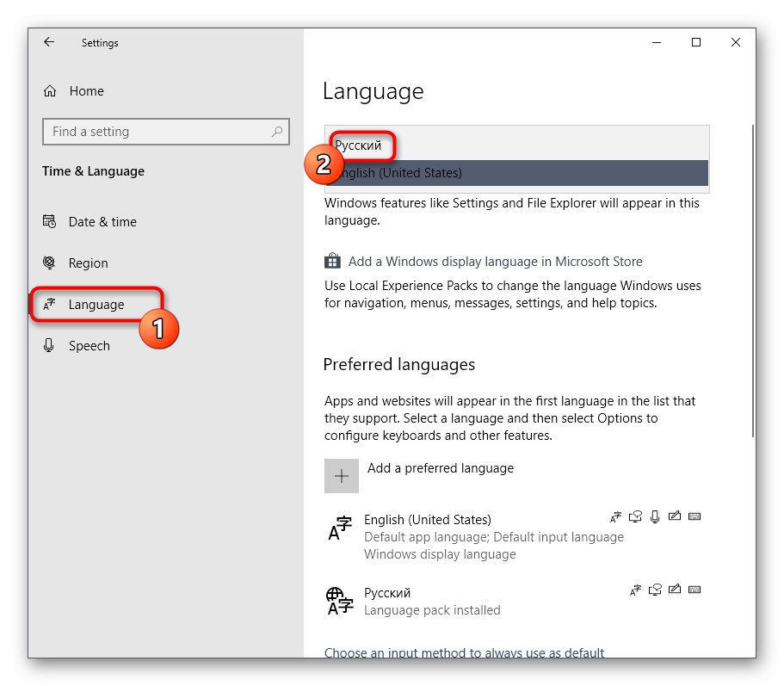Choose Русский in display language dropdown

pyautogui.click(x=516, y=145)
